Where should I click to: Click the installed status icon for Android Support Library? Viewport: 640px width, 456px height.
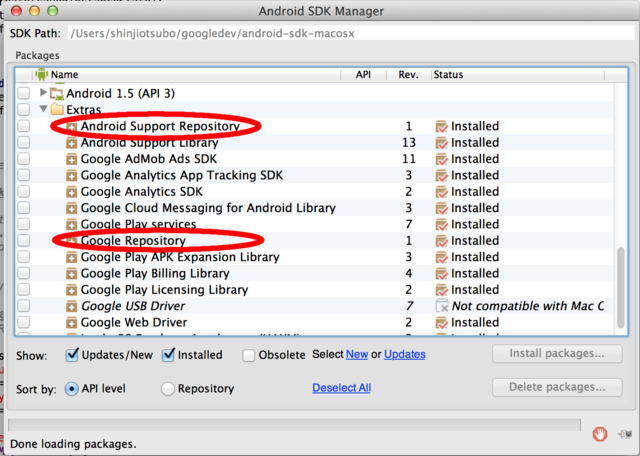coord(442,143)
